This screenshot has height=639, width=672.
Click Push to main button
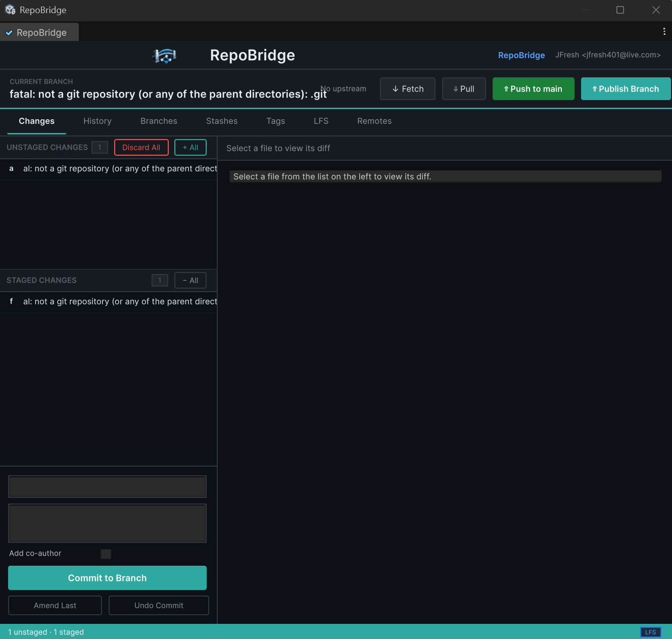pos(534,89)
